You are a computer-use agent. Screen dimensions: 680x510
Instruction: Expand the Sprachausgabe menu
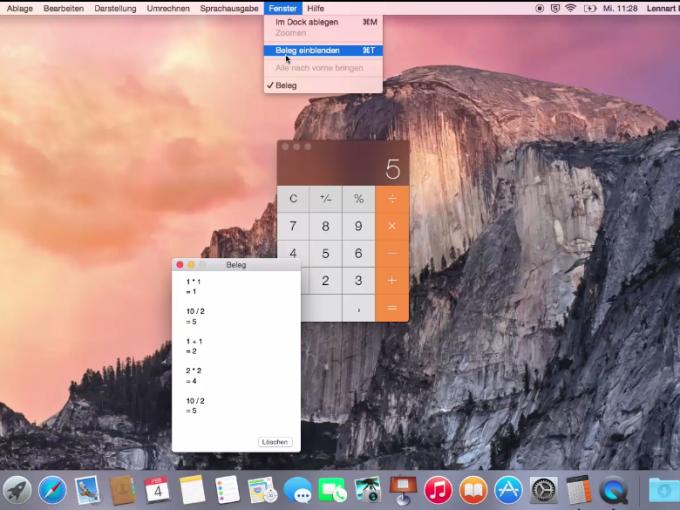229,8
